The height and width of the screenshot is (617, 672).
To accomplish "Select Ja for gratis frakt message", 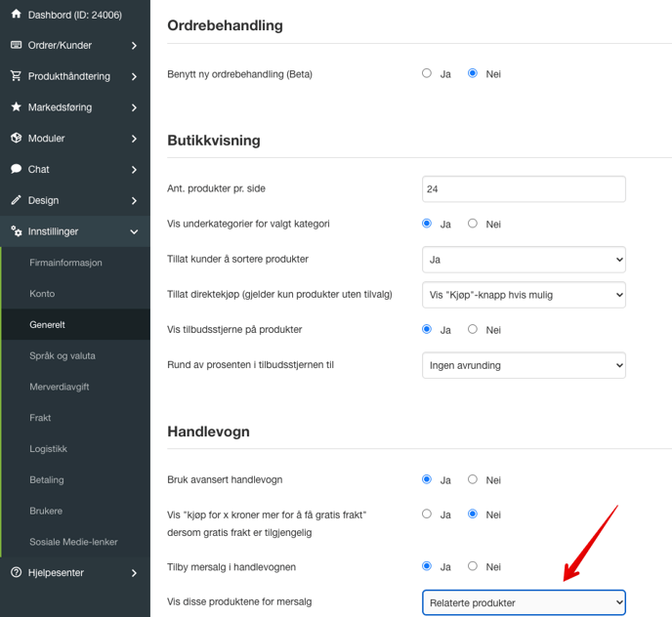I will click(x=427, y=514).
